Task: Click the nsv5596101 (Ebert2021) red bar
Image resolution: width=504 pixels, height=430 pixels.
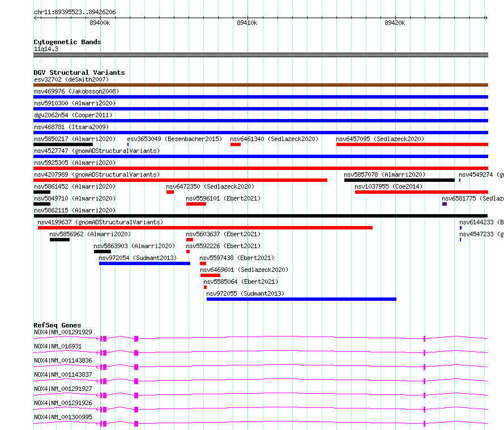Action: 196,204
